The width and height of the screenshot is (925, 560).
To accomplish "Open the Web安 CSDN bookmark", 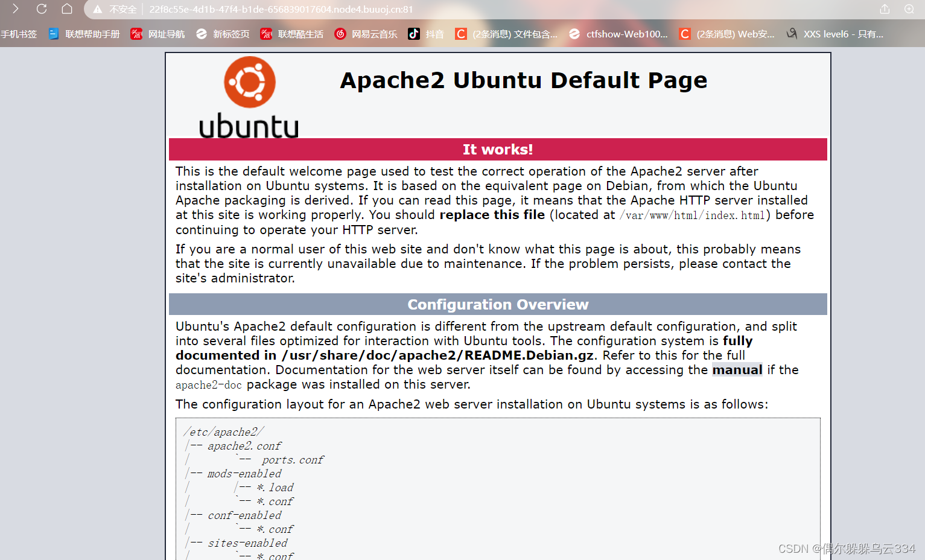I will tap(736, 34).
